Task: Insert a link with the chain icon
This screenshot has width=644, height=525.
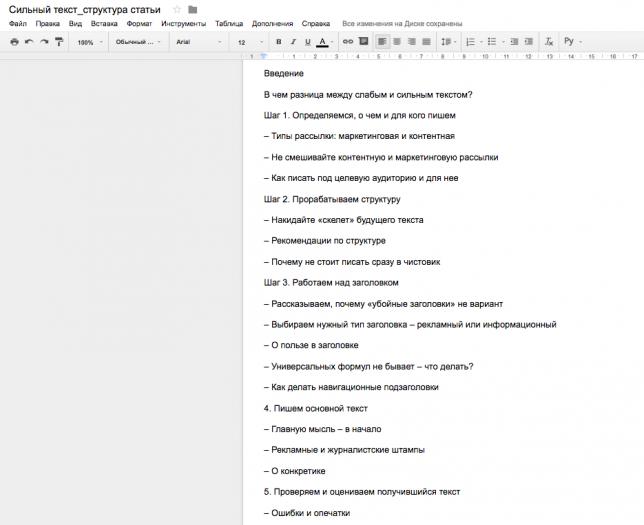Action: pos(348,41)
